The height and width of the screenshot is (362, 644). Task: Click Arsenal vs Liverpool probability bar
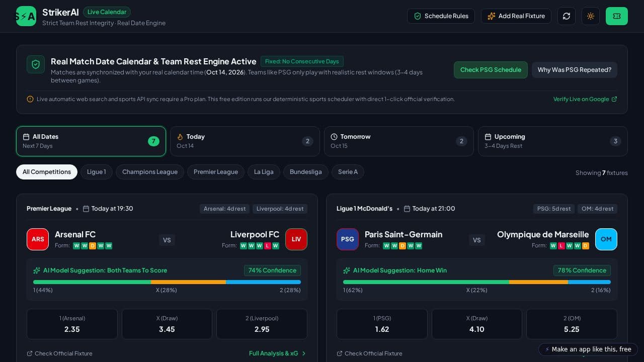pos(167,282)
